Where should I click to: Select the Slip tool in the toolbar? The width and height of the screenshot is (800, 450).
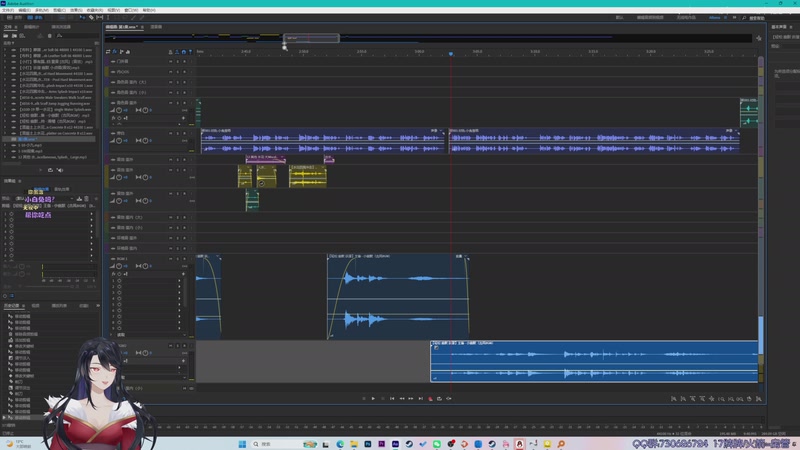tap(99, 17)
